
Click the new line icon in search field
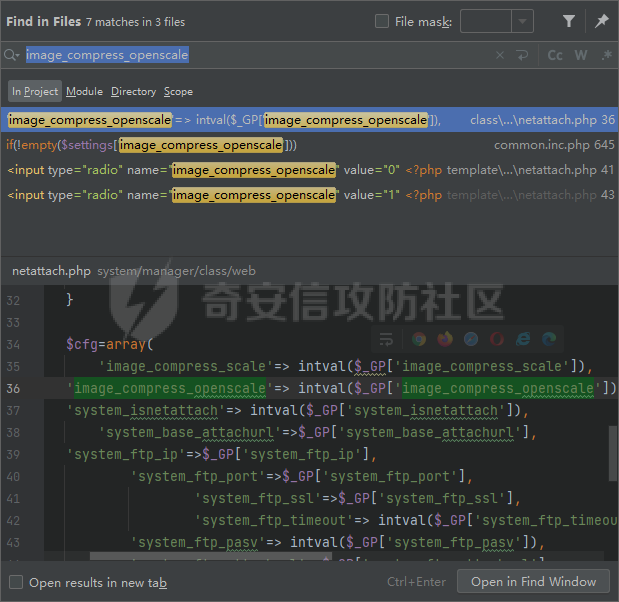click(522, 55)
